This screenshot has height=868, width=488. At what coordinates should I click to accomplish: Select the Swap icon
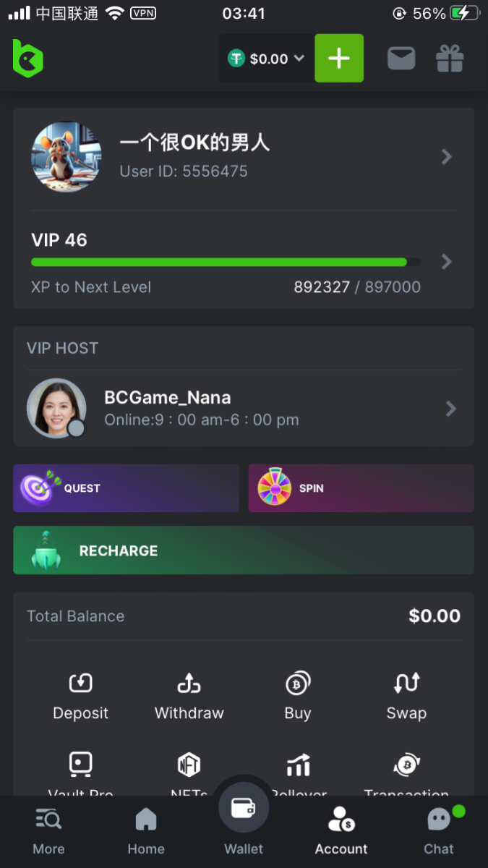point(406,683)
